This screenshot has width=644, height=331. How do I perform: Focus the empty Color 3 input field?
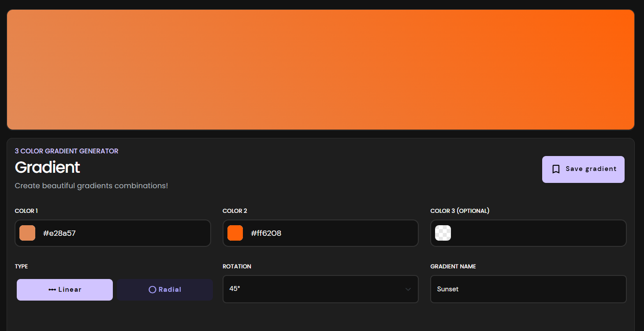529,233
